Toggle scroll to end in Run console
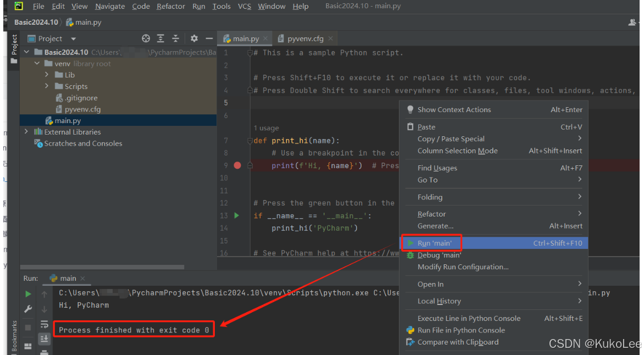The height and width of the screenshot is (355, 644). click(x=44, y=339)
